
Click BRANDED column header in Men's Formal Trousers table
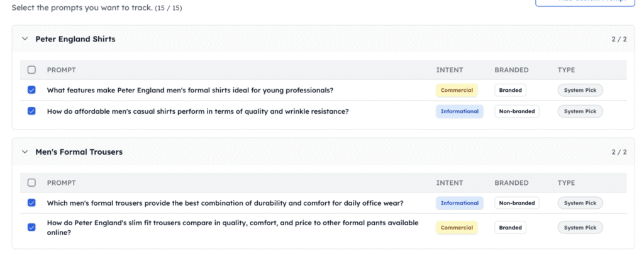pyautogui.click(x=511, y=183)
